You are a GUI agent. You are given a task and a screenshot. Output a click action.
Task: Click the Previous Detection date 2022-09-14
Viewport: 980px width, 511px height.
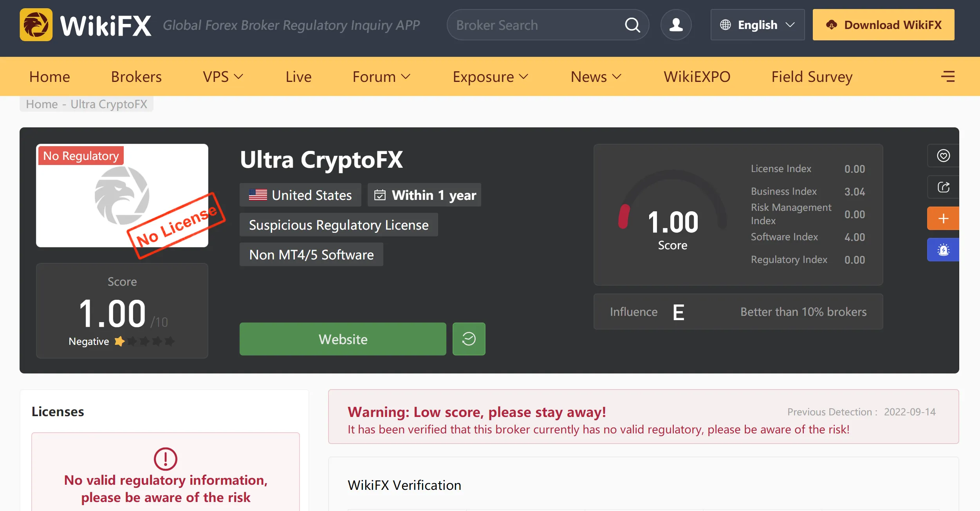910,412
